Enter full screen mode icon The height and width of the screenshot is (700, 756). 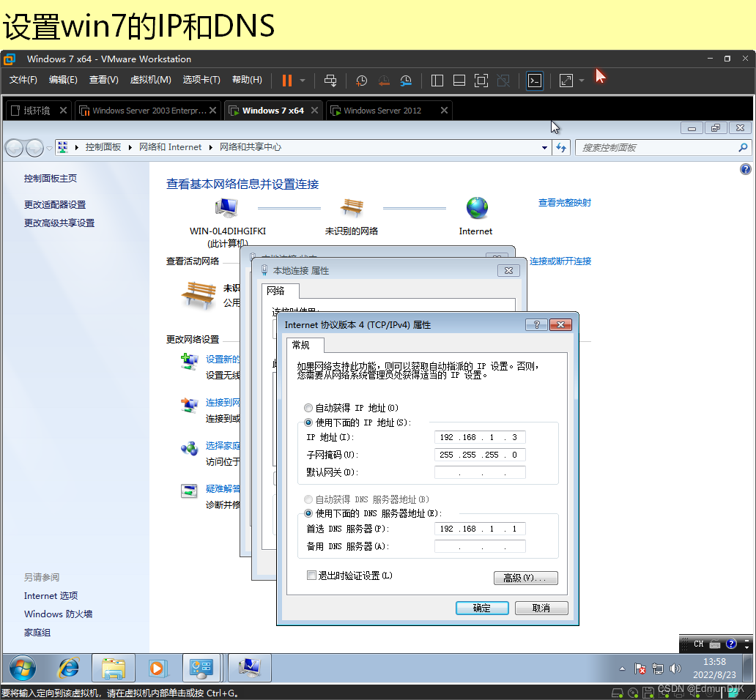[x=481, y=81]
